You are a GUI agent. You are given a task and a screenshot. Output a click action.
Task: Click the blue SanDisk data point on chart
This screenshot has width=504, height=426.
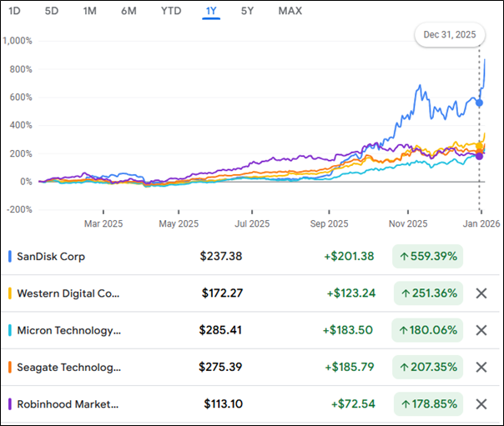(479, 103)
